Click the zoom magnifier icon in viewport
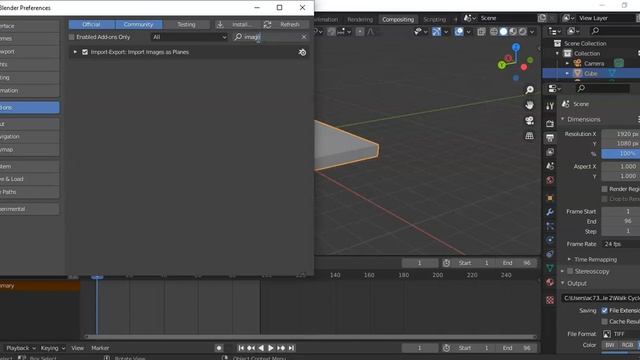The width and height of the screenshot is (640, 360). click(x=529, y=90)
